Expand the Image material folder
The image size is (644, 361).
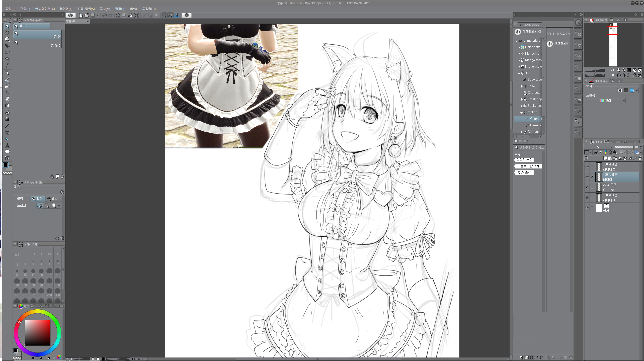point(519,67)
